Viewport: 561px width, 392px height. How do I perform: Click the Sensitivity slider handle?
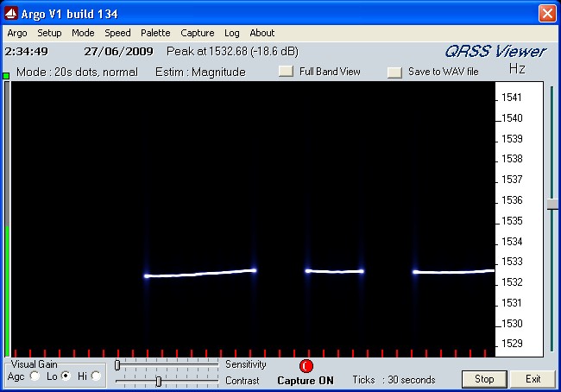(117, 365)
